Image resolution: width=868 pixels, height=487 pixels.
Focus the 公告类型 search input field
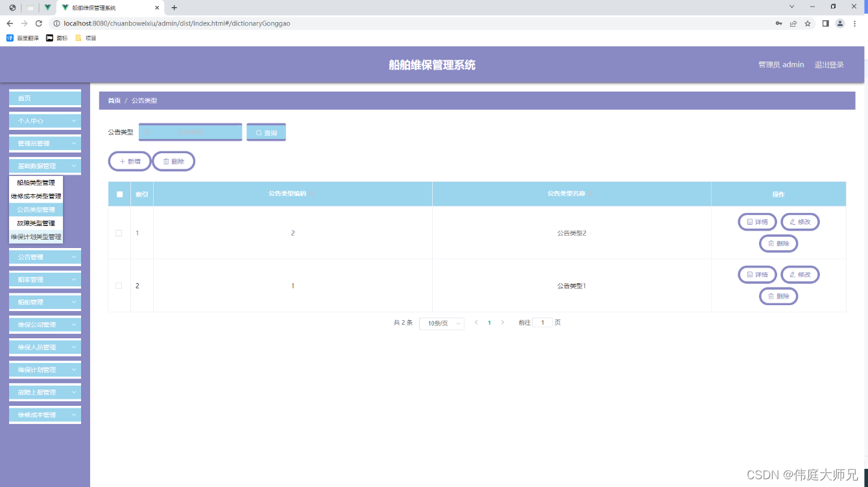click(x=190, y=132)
